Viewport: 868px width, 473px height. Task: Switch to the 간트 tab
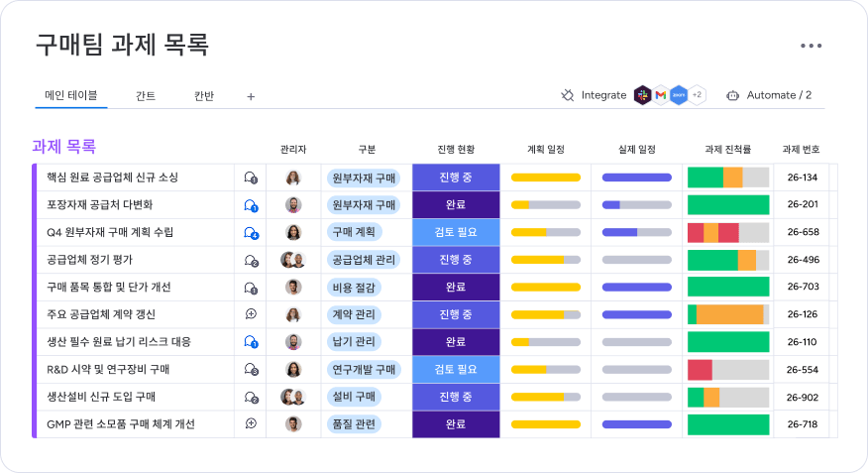click(x=146, y=96)
